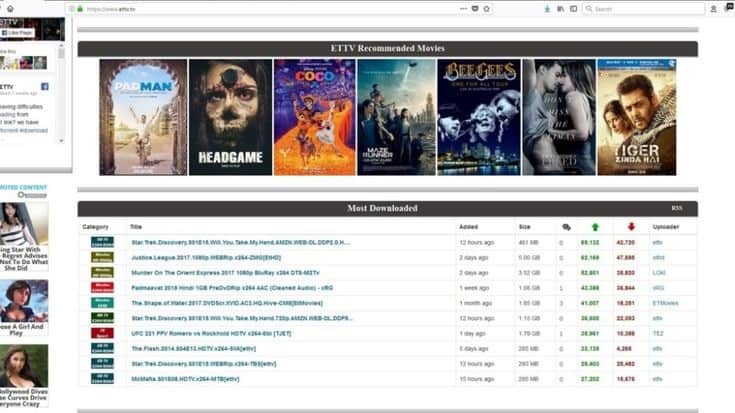
Task: Click the Size column header
Action: 525,227
